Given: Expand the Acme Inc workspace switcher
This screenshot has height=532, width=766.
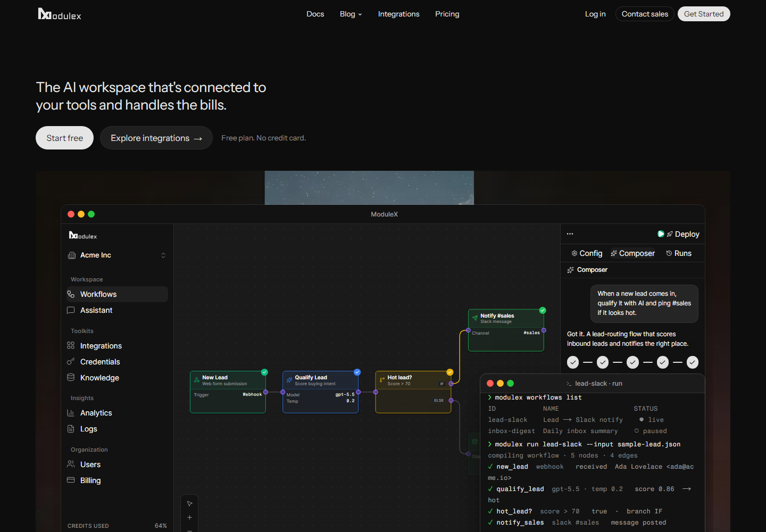Looking at the screenshot, I should [163, 255].
